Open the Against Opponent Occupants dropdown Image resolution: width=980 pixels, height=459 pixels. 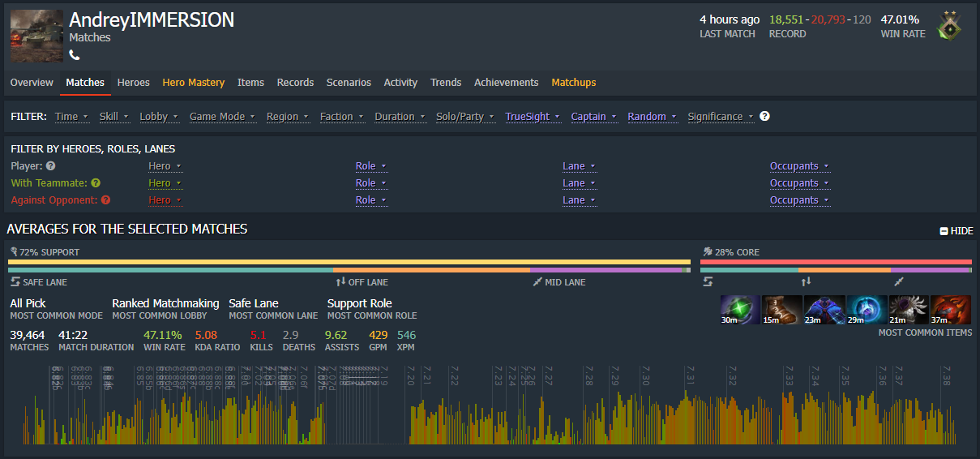tap(799, 200)
